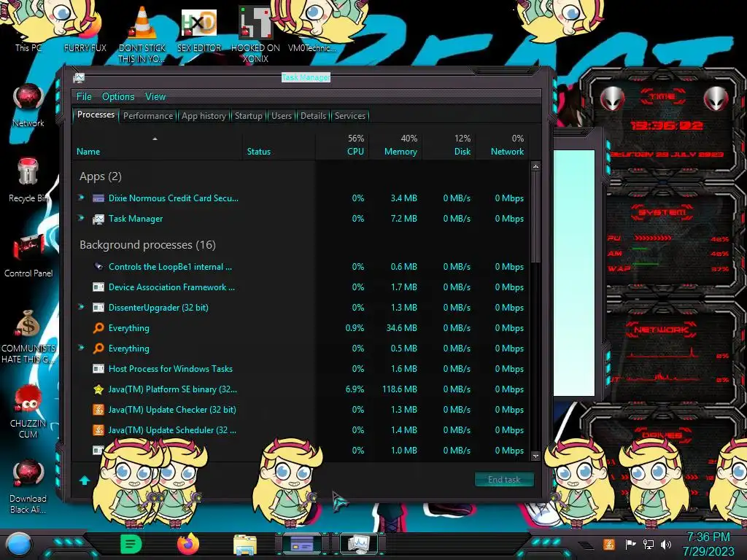This screenshot has height=560, width=747.
Task: Switch to credit card app taskbar button
Action: click(302, 544)
